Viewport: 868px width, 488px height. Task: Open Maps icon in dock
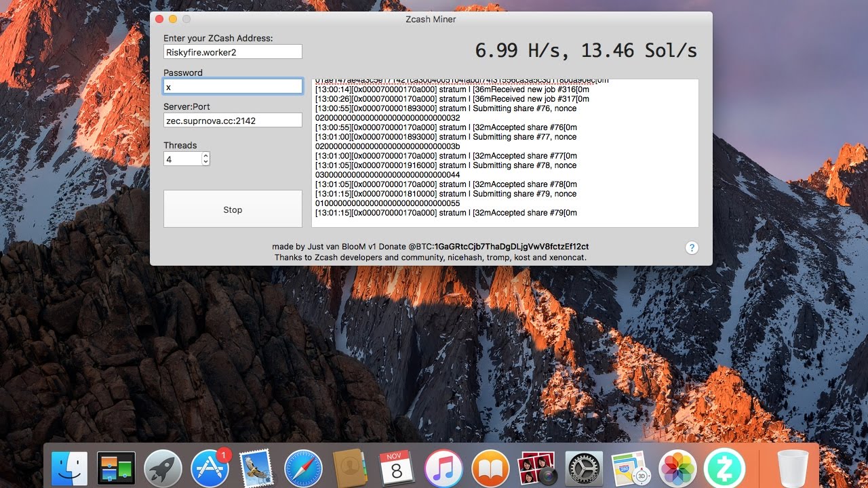point(631,468)
